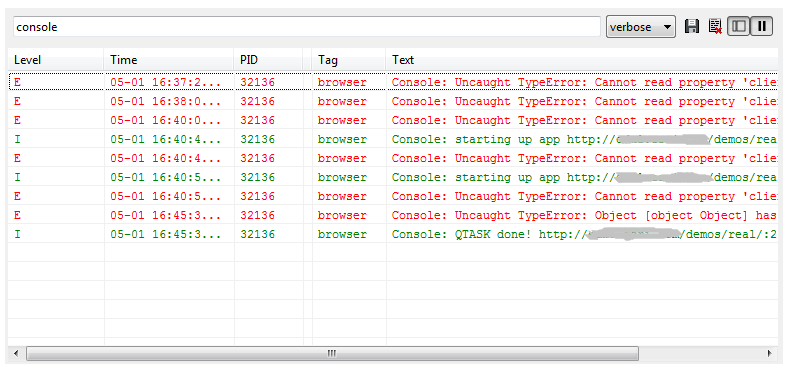Open the verbose log level dropdown
790x369 pixels.
pyautogui.click(x=641, y=27)
